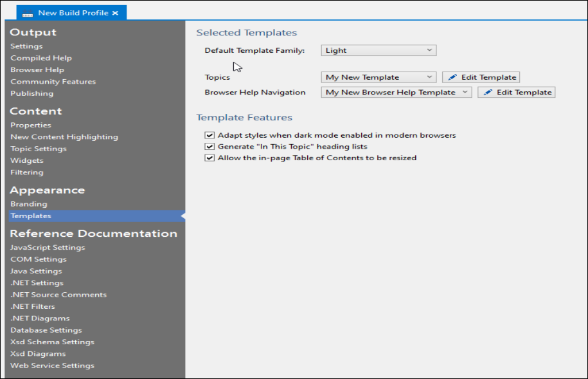Close the New Build Profile tab

pos(115,13)
